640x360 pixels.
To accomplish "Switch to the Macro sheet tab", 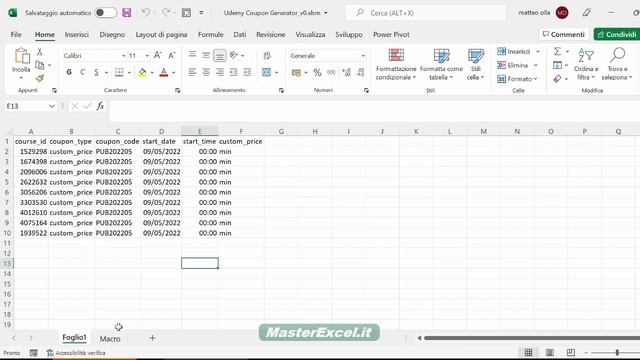I will click(x=110, y=339).
